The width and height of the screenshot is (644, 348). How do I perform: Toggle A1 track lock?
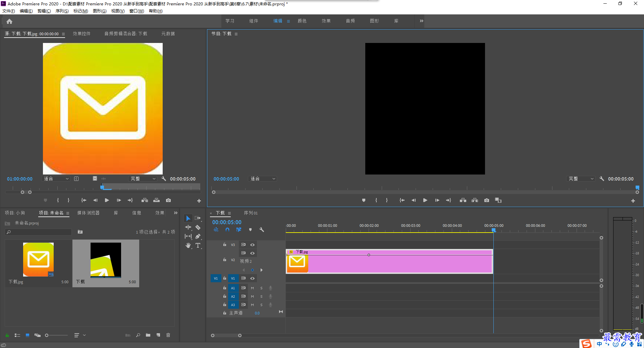pos(225,288)
